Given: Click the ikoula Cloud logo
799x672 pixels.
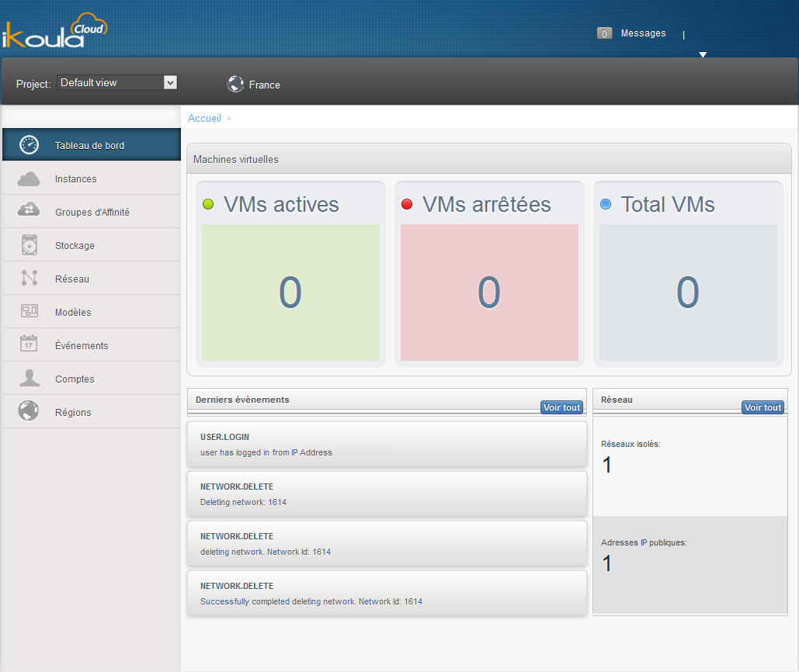Looking at the screenshot, I should [x=54, y=31].
